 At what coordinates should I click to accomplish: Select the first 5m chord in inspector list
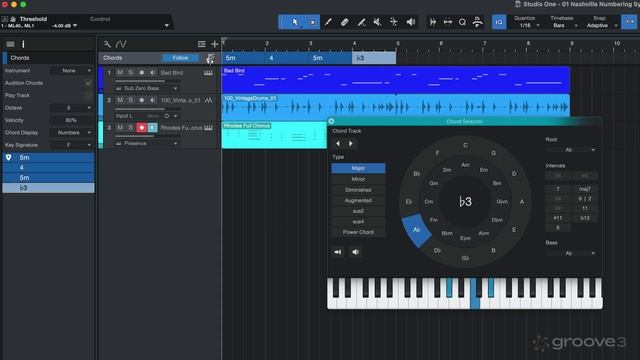tap(49, 158)
